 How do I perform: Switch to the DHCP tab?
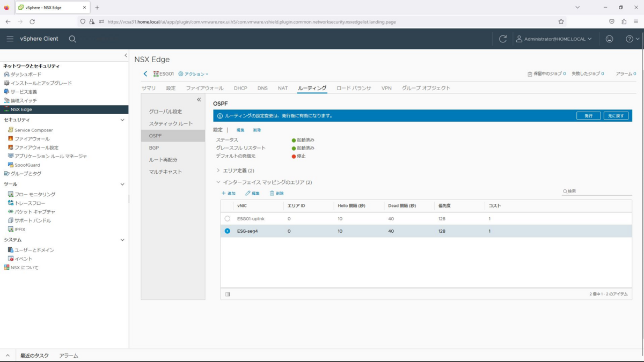click(240, 88)
